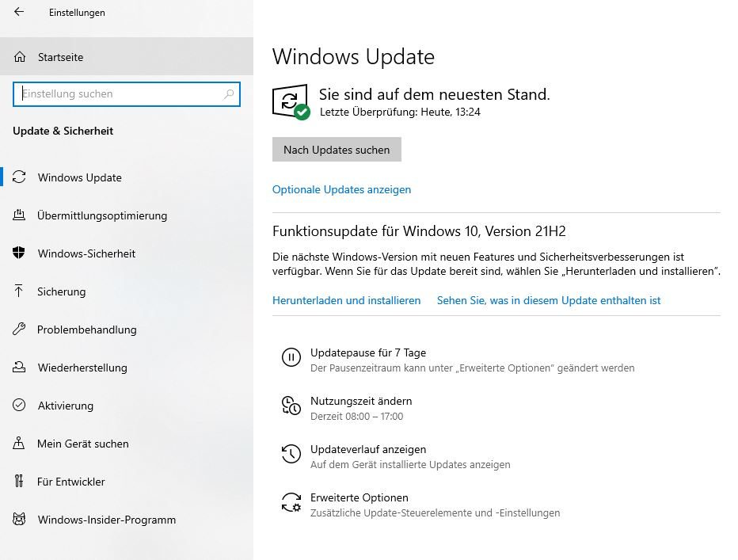Viewport: 738px width, 560px height.
Task: Click Letzte Überprüfung: Heute, 13:24 text
Action: click(x=400, y=112)
